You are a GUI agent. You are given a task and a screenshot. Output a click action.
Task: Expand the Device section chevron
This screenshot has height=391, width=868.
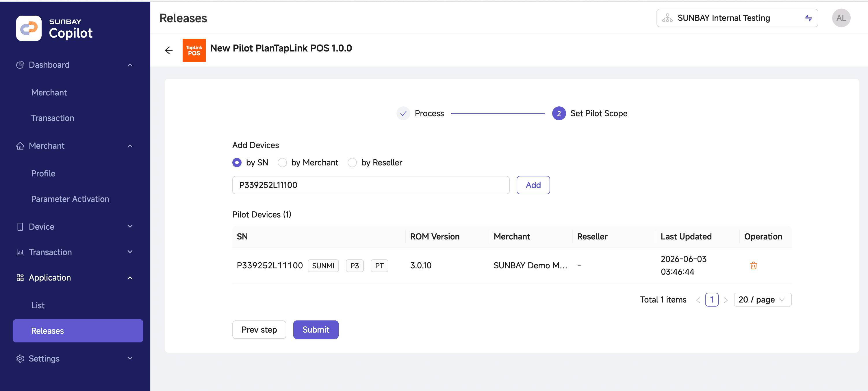pos(130,226)
